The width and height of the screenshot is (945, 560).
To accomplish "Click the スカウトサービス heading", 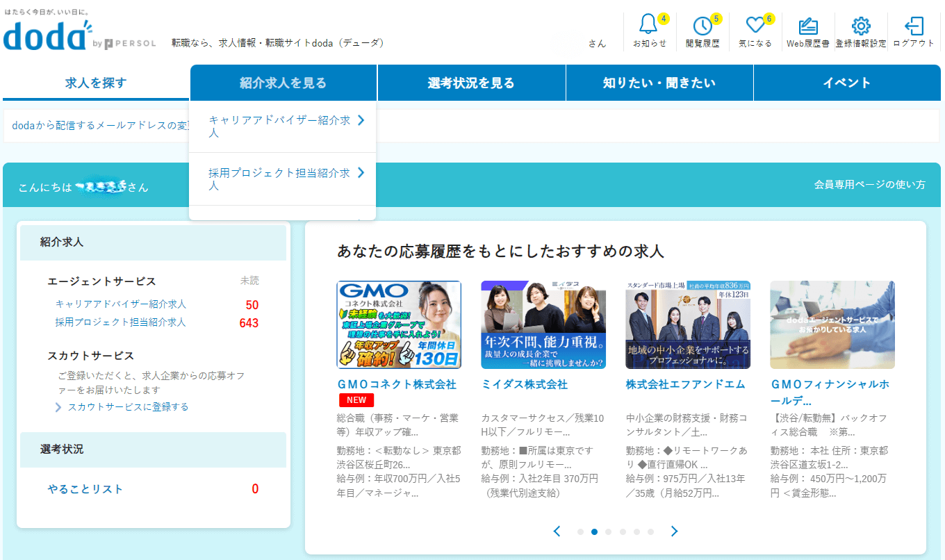I will (90, 356).
